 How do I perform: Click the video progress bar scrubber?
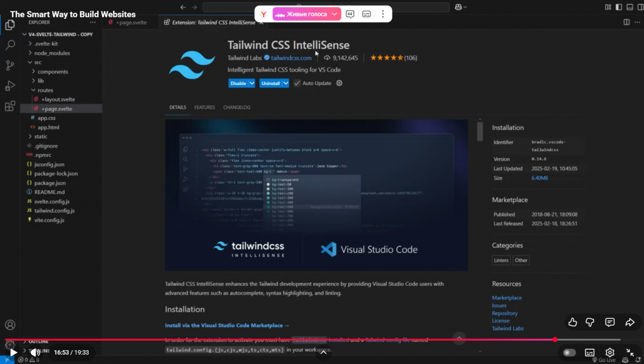tap(555, 339)
